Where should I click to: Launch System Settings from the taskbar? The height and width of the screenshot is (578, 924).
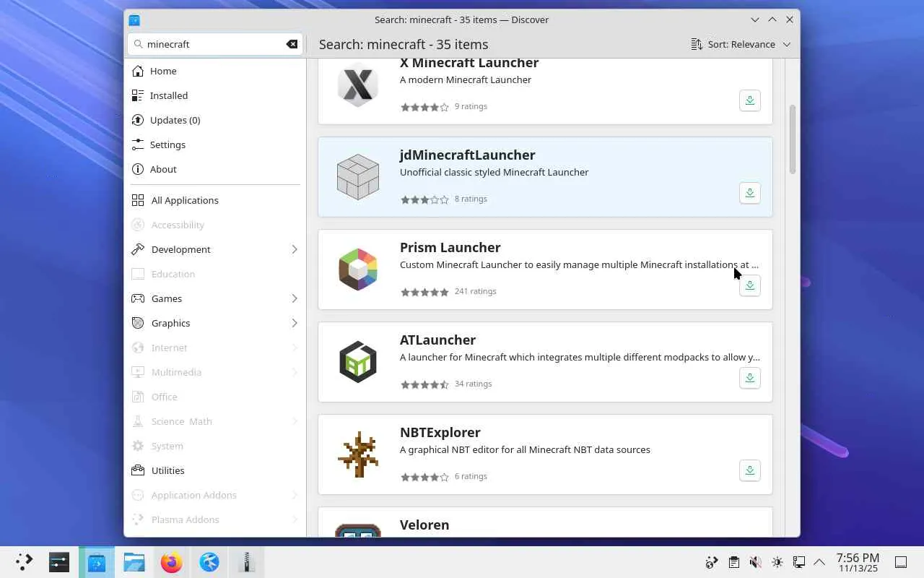59,562
